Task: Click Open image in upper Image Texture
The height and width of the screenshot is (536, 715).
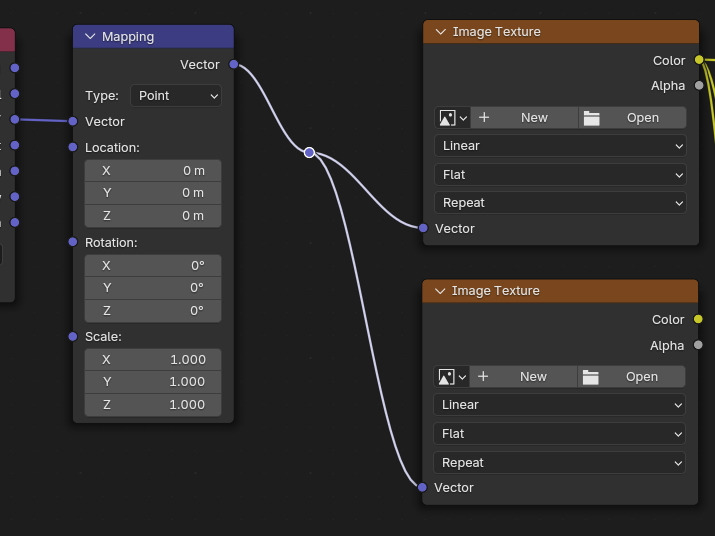Action: point(632,118)
